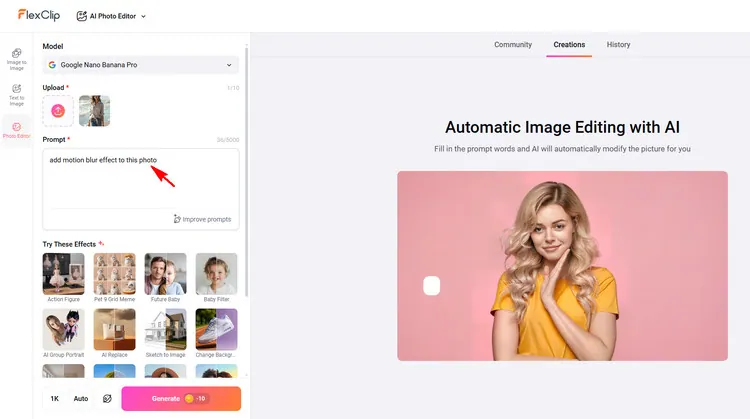The height and width of the screenshot is (419, 750).
Task: Select the Photo Editor sidebar icon
Action: [x=16, y=130]
